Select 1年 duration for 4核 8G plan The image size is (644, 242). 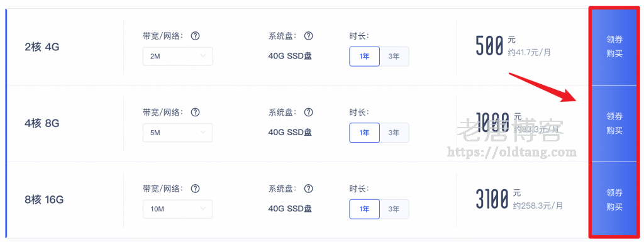364,133
